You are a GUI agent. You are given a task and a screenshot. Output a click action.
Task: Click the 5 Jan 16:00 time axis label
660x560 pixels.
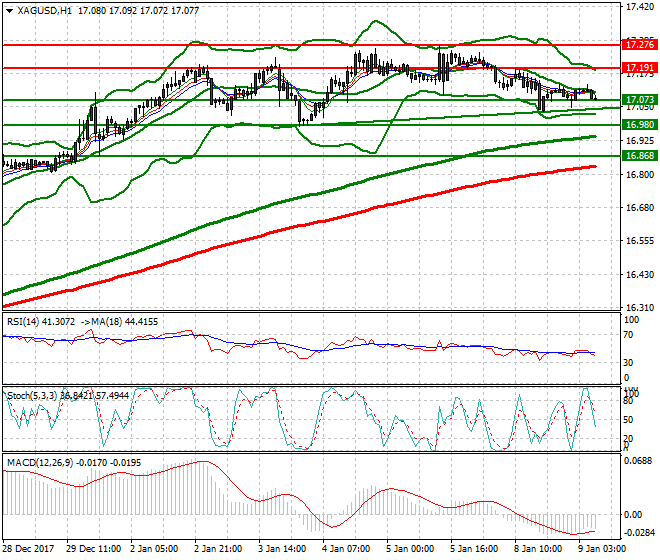(474, 549)
